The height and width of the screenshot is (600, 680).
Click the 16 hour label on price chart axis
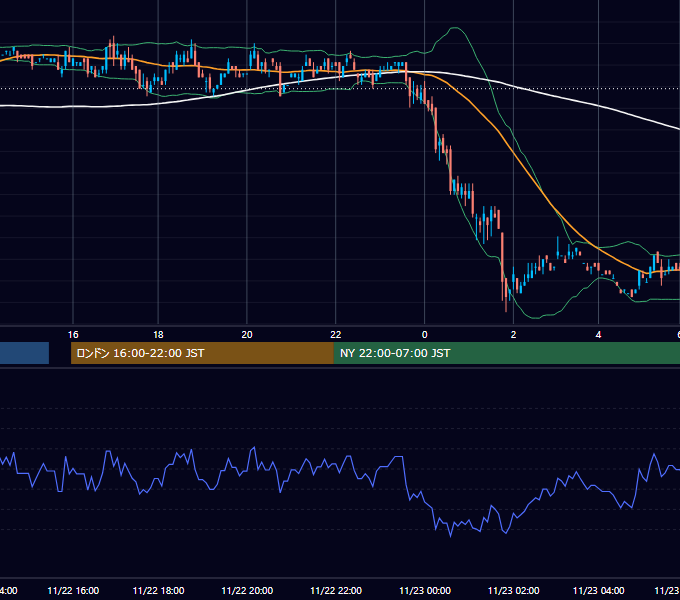point(73,335)
